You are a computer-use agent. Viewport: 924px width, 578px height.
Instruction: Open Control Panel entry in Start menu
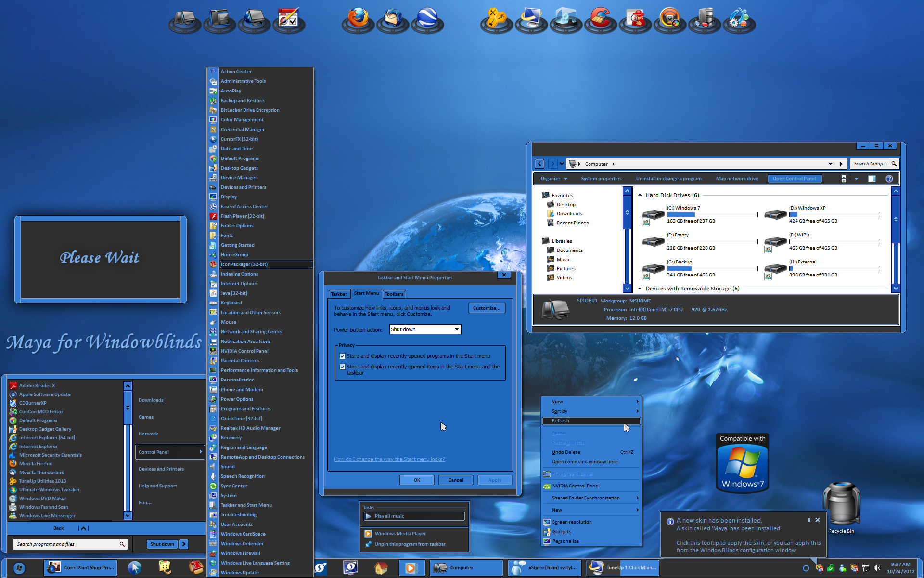(x=170, y=452)
